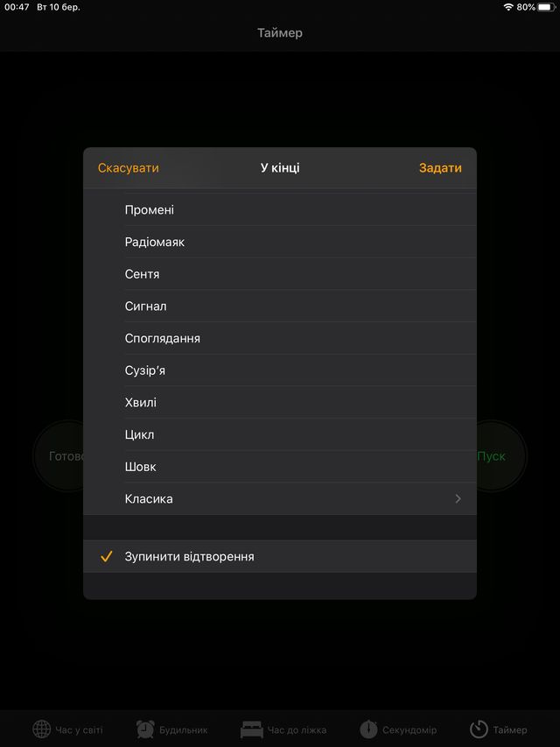Tap the timer icon in bottom bar
Image resolution: width=560 pixels, height=747 pixels.
[x=479, y=729]
